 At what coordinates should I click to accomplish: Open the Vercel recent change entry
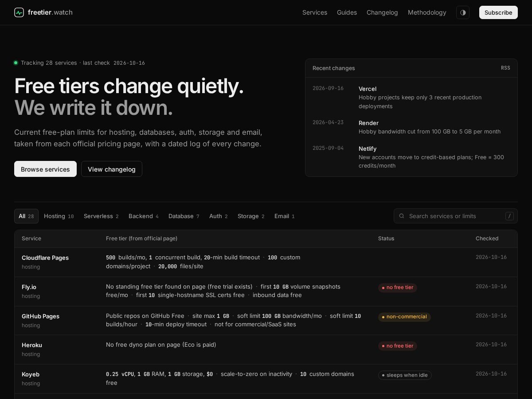tap(411, 97)
